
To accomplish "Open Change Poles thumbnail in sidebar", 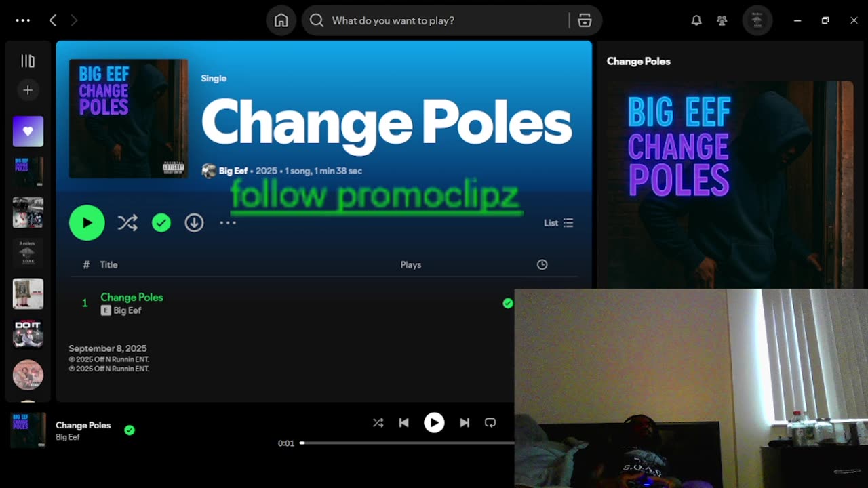I will click(28, 172).
